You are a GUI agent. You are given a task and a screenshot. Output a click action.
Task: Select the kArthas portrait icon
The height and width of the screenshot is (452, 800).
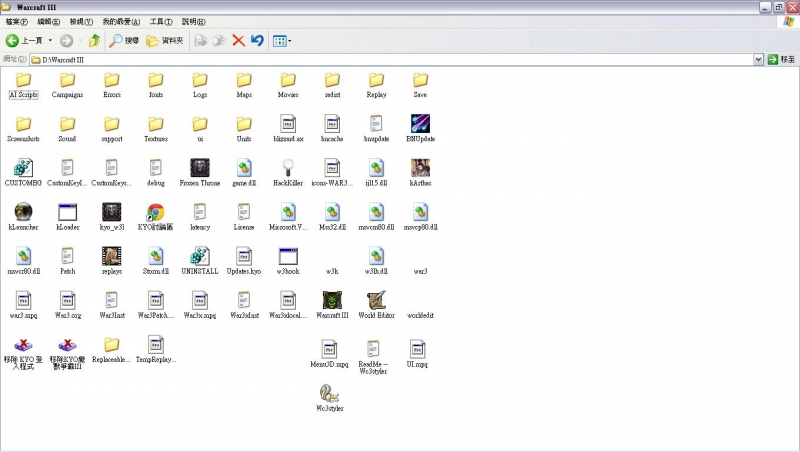tap(421, 168)
